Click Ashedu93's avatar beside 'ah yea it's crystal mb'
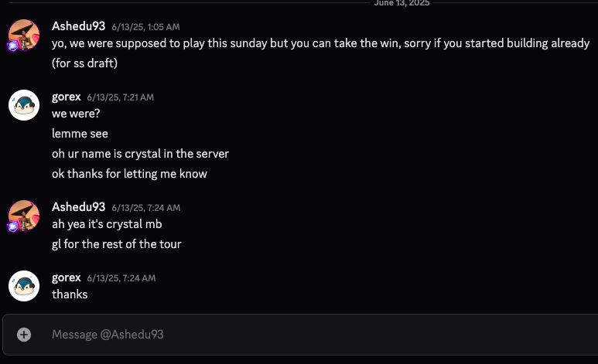The width and height of the screenshot is (598, 364). (x=24, y=216)
